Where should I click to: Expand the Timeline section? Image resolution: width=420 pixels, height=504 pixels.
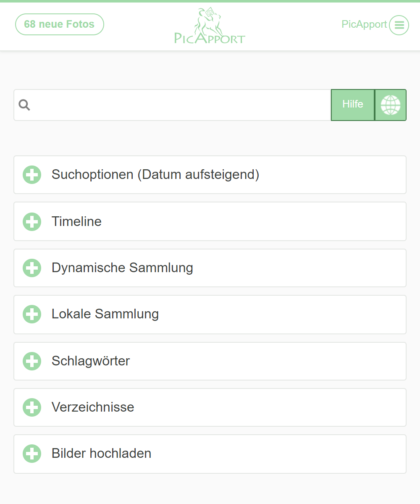click(76, 221)
